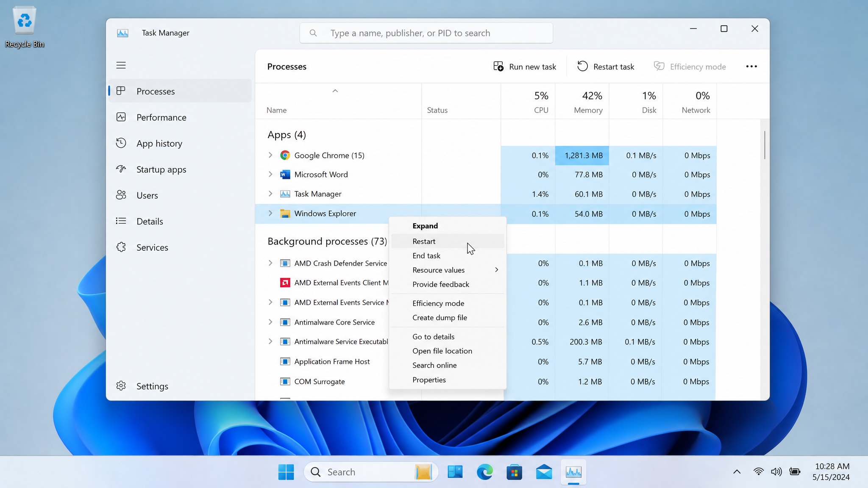
Task: Open Microsoft Edge from the taskbar
Action: [x=485, y=472]
